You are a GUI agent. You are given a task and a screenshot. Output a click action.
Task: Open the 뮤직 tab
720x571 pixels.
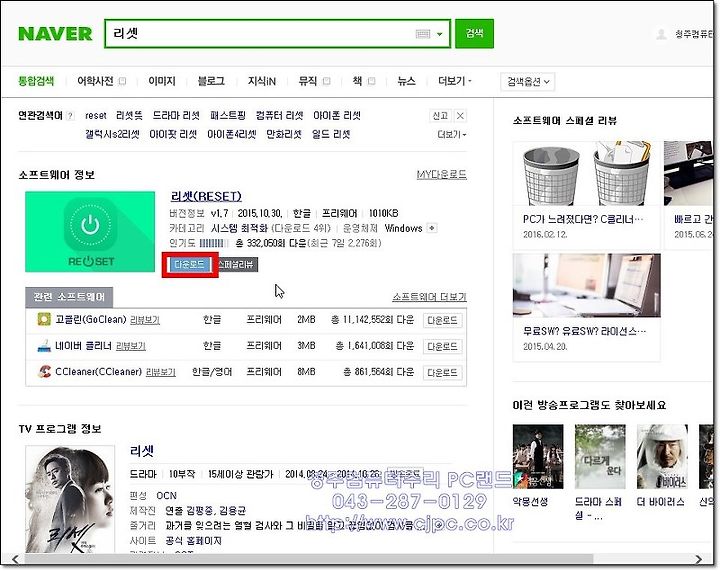[x=308, y=81]
